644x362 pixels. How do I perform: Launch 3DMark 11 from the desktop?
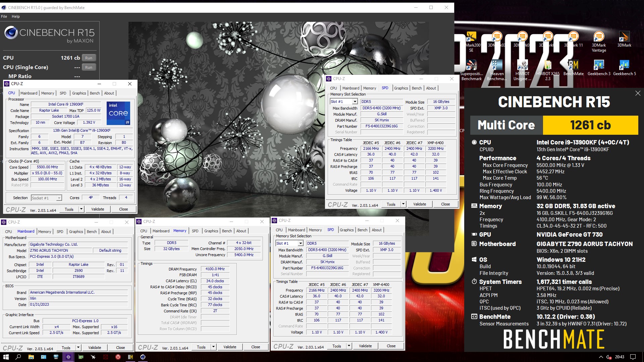click(574, 39)
